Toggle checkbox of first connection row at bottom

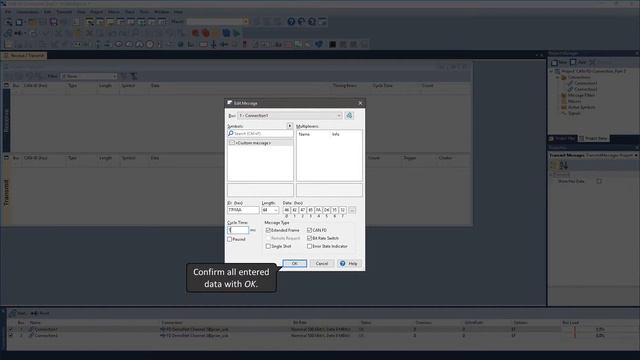tap(11, 329)
